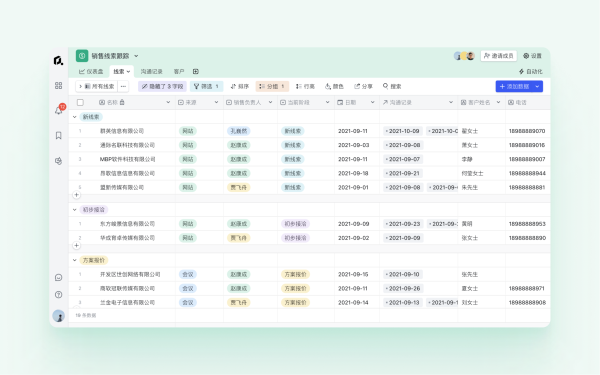
Task: Click the sidebar icon below the bookmark
Action: point(59,161)
